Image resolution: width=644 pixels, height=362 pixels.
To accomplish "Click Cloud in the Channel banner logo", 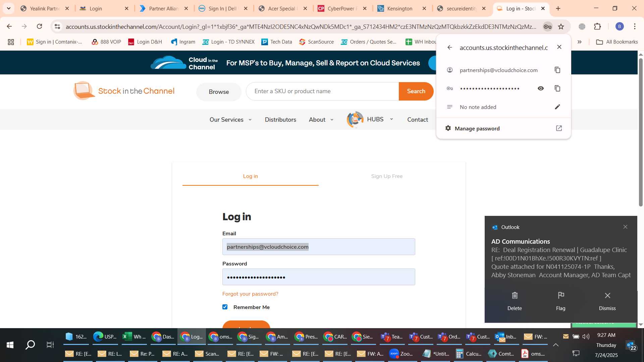I will click(x=184, y=63).
